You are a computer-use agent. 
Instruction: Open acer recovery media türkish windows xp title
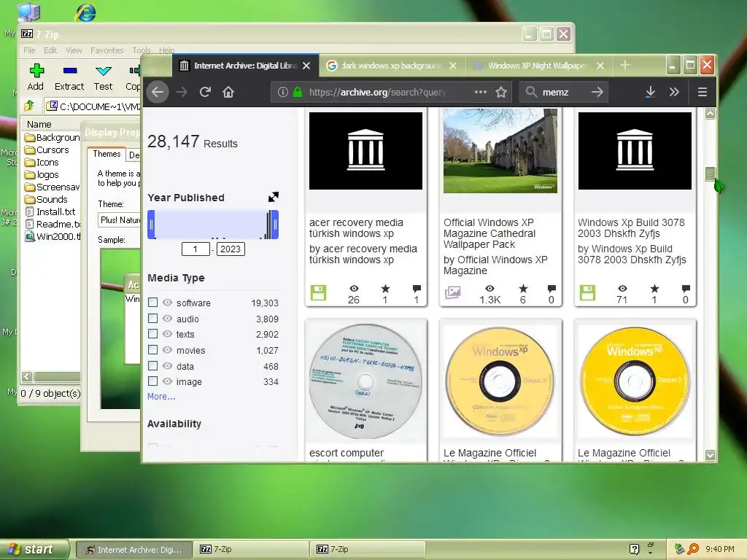click(356, 228)
